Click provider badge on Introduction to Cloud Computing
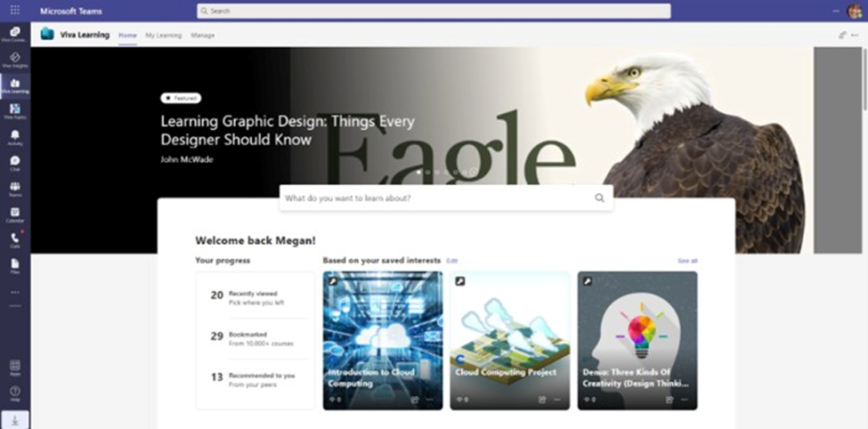Image resolution: width=868 pixels, height=429 pixels. point(333,281)
